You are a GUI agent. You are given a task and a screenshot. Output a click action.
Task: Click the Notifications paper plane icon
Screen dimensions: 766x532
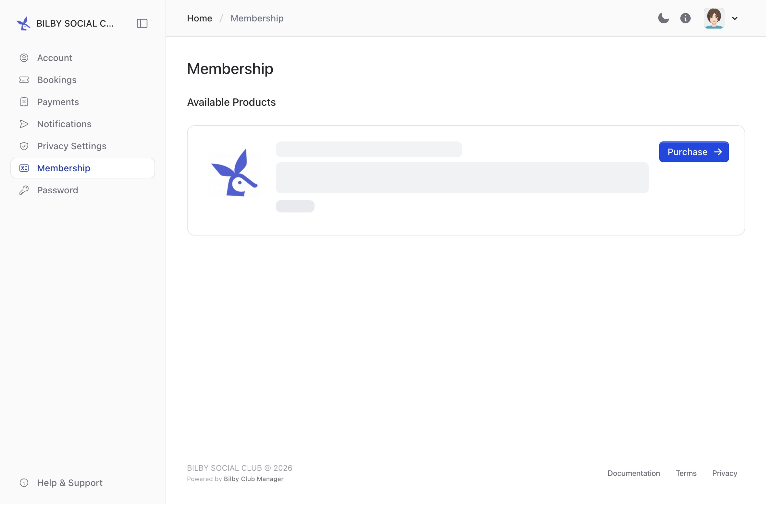24,124
